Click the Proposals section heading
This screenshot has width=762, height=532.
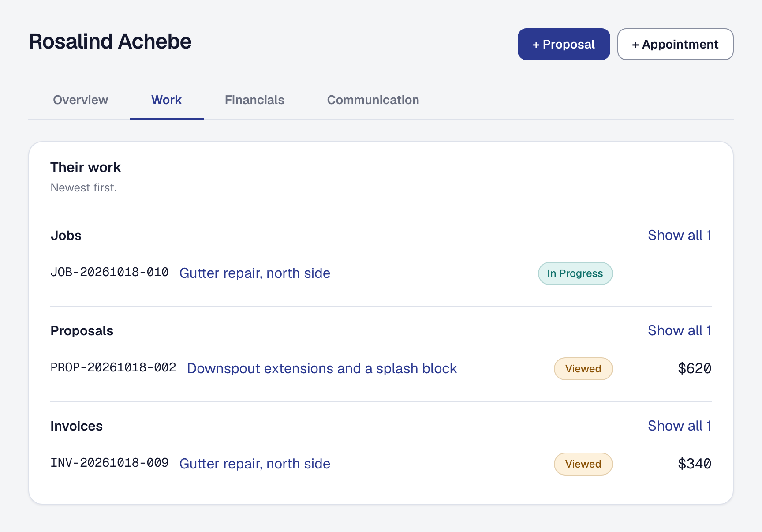coord(82,331)
